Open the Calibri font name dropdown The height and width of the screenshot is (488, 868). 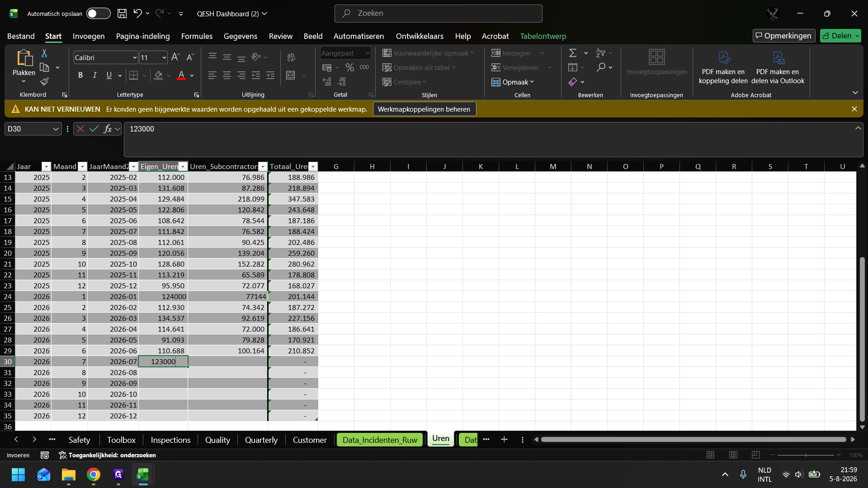(x=135, y=57)
